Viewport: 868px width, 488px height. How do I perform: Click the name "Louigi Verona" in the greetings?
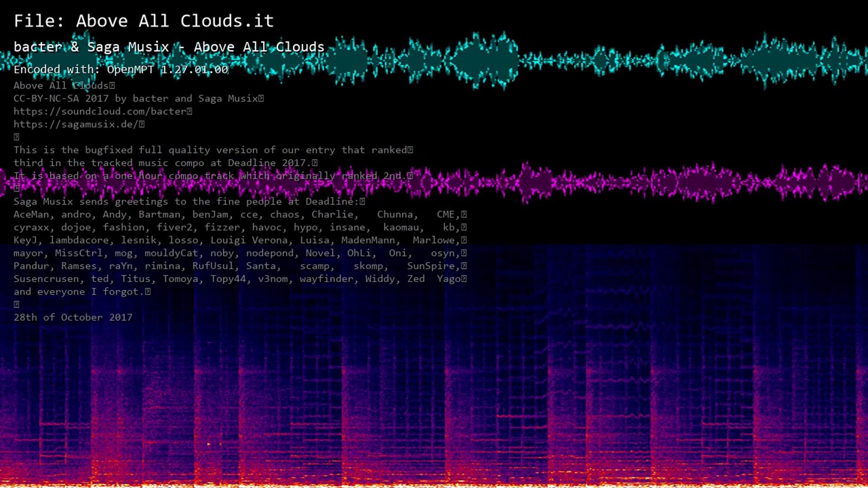coord(249,240)
